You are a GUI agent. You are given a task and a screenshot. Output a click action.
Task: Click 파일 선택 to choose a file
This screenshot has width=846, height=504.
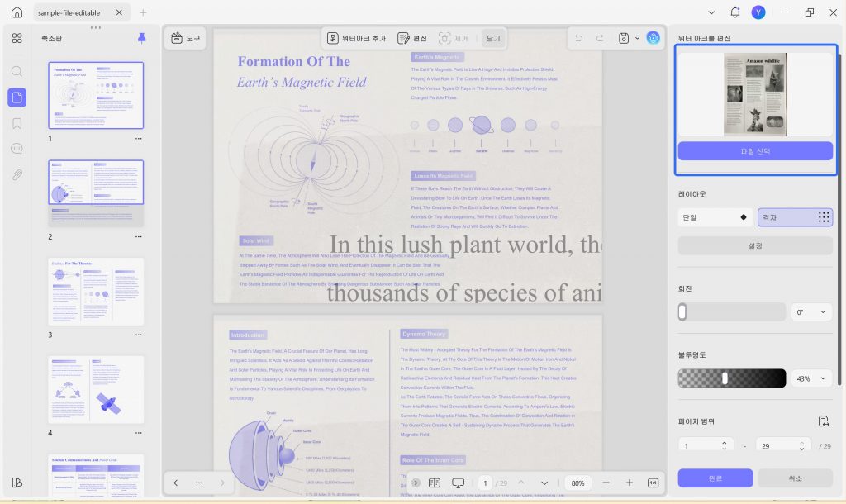coord(755,151)
